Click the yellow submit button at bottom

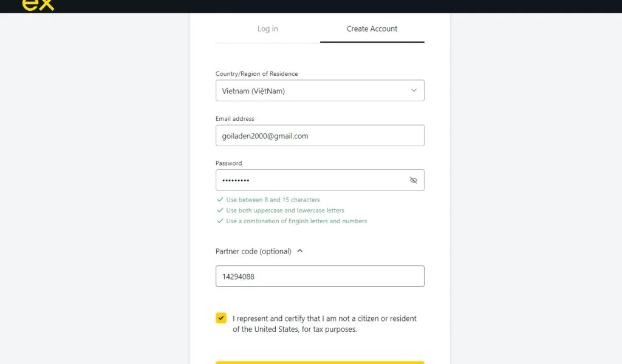pyautogui.click(x=320, y=362)
